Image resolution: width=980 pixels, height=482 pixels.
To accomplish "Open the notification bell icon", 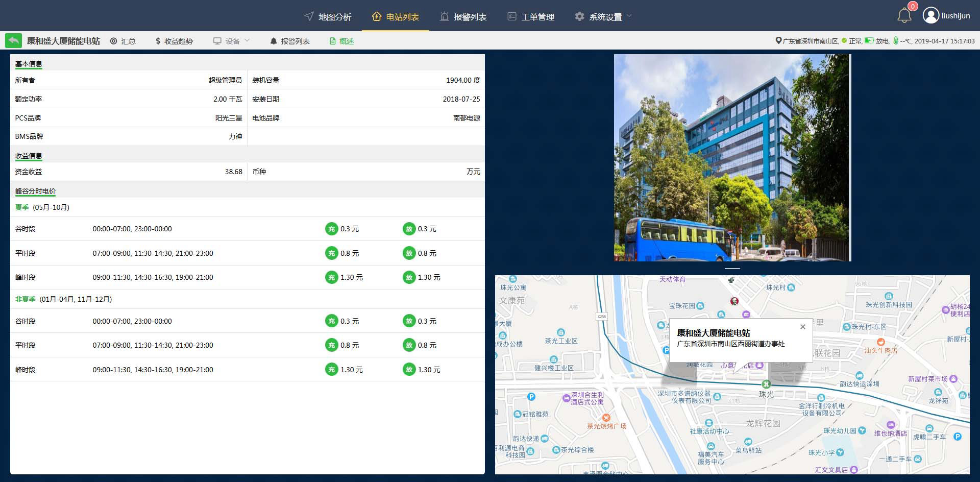I will pyautogui.click(x=904, y=16).
